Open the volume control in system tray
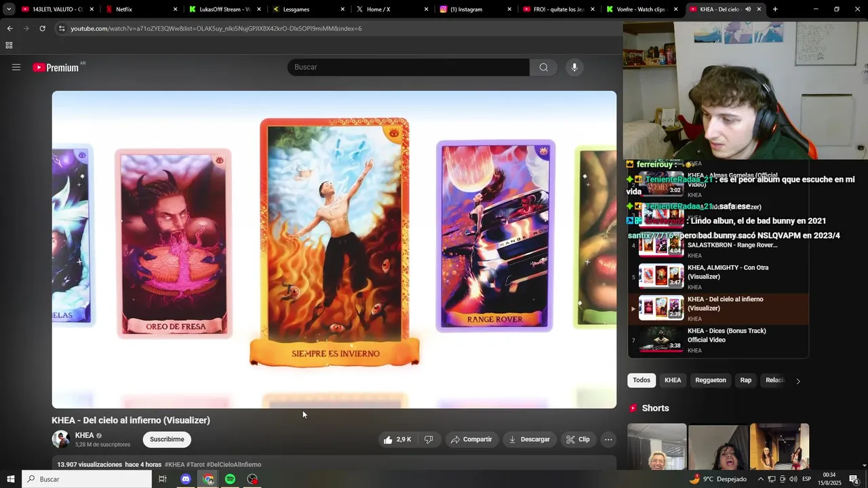Viewport: 868px width, 488px height. [793, 479]
